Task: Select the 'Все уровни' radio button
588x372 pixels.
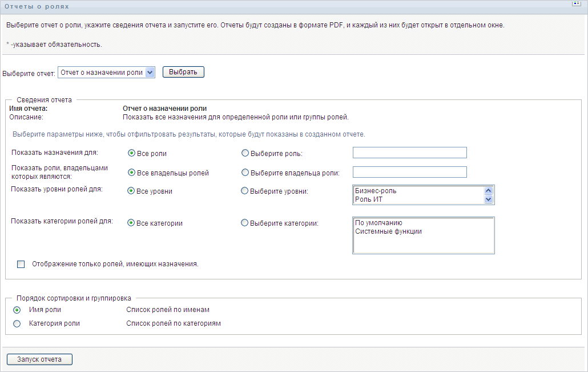Action: click(131, 191)
